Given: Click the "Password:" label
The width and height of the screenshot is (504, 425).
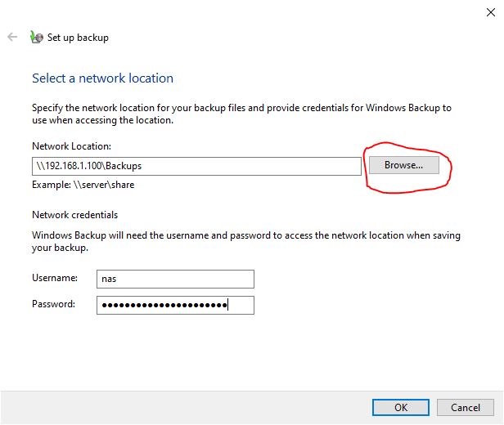Looking at the screenshot, I should pyautogui.click(x=53, y=304).
